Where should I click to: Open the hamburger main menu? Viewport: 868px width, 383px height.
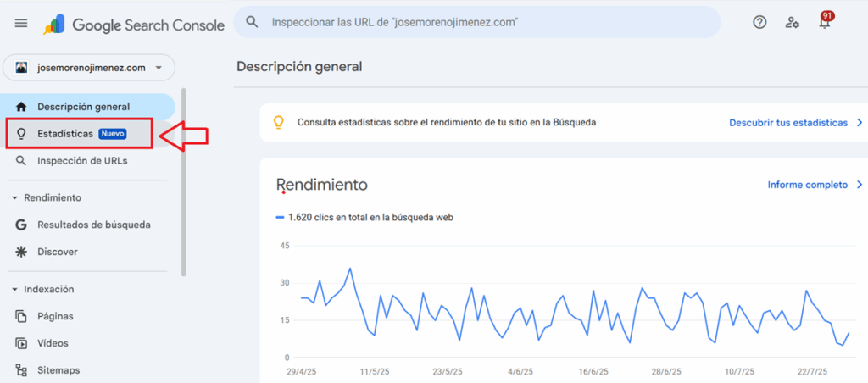[21, 23]
